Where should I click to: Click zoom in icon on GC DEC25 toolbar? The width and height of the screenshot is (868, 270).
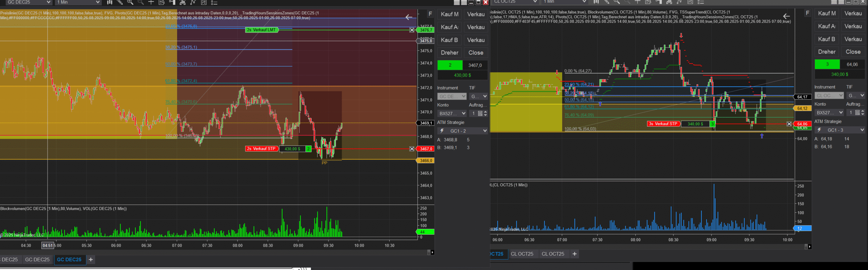130,2
